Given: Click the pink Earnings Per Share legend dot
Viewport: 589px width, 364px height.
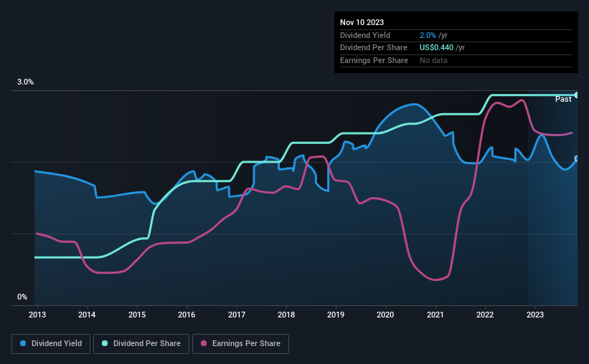Looking at the screenshot, I should point(204,343).
